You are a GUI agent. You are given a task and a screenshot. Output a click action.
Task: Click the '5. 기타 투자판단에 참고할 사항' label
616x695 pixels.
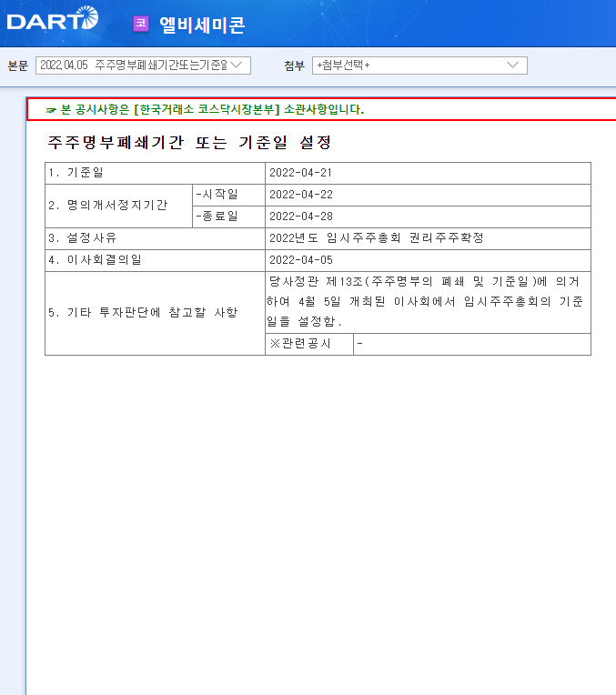[143, 313]
